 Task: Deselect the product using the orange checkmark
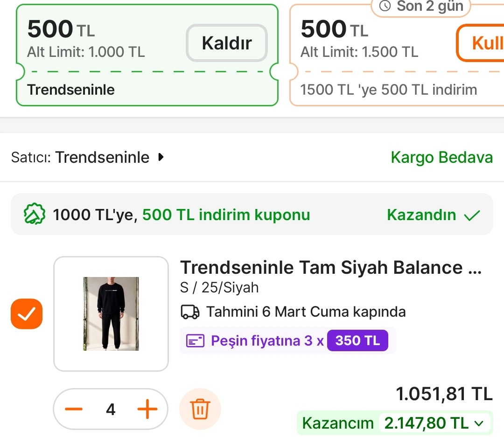(x=26, y=314)
